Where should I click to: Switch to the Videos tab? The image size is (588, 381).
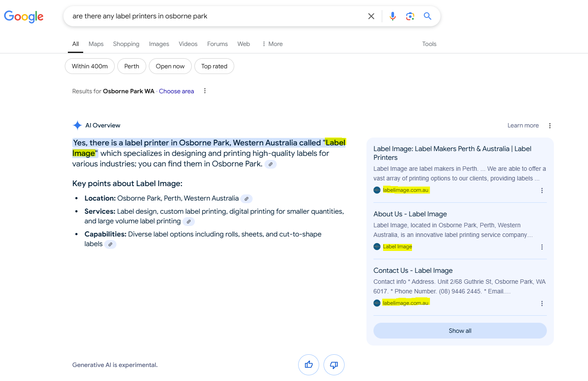[188, 44]
